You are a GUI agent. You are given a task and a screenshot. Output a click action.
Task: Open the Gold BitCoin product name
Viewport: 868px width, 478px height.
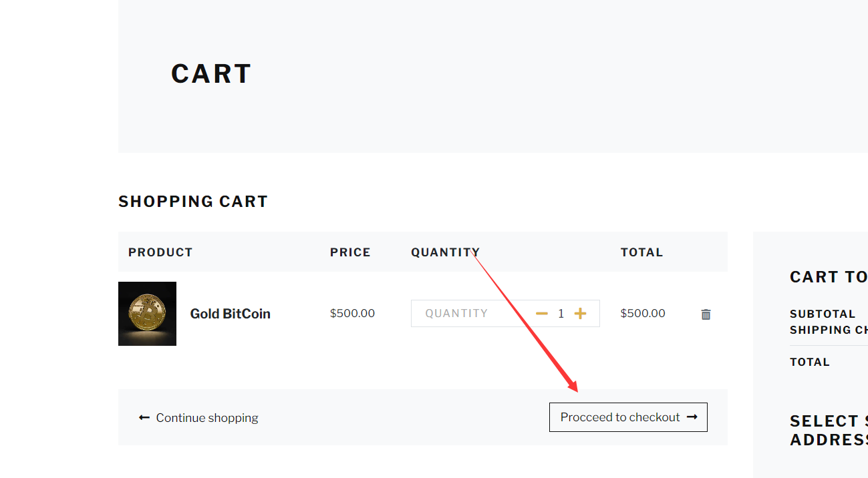coord(230,314)
